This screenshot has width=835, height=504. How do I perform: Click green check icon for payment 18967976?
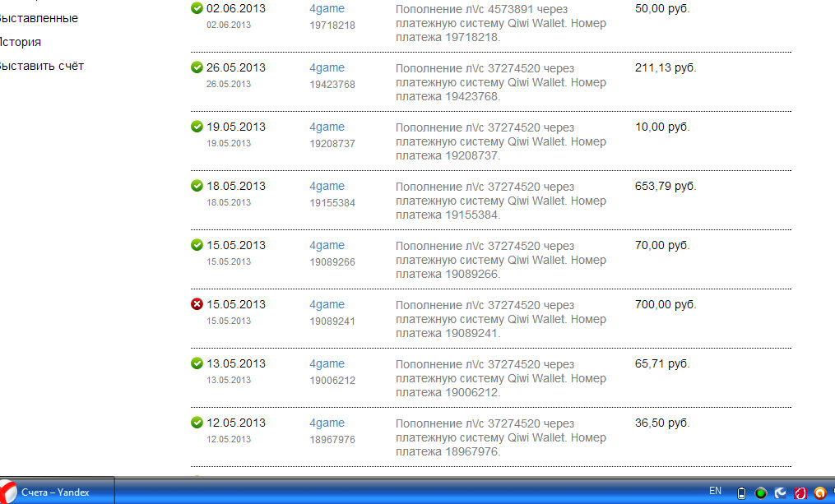click(x=197, y=422)
